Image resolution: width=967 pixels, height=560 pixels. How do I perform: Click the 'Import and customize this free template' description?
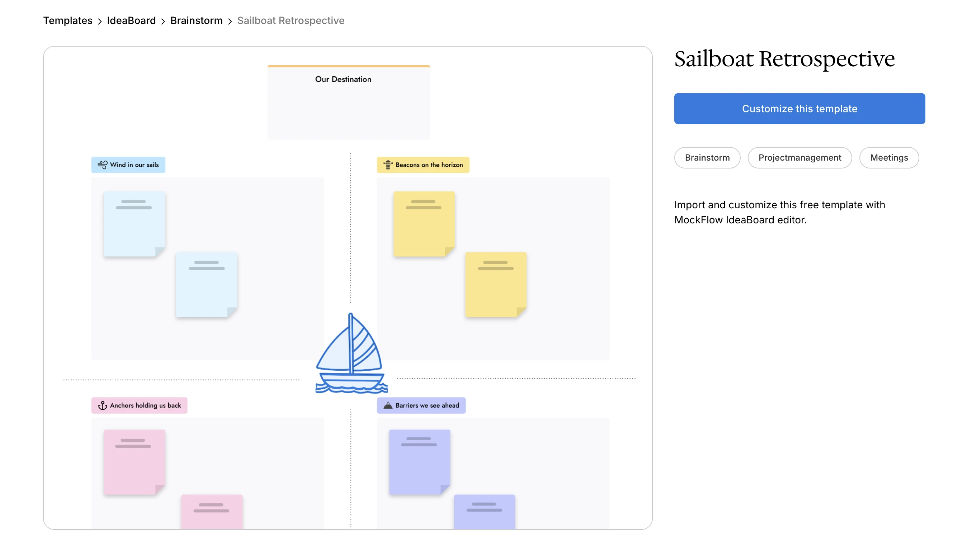780,213
